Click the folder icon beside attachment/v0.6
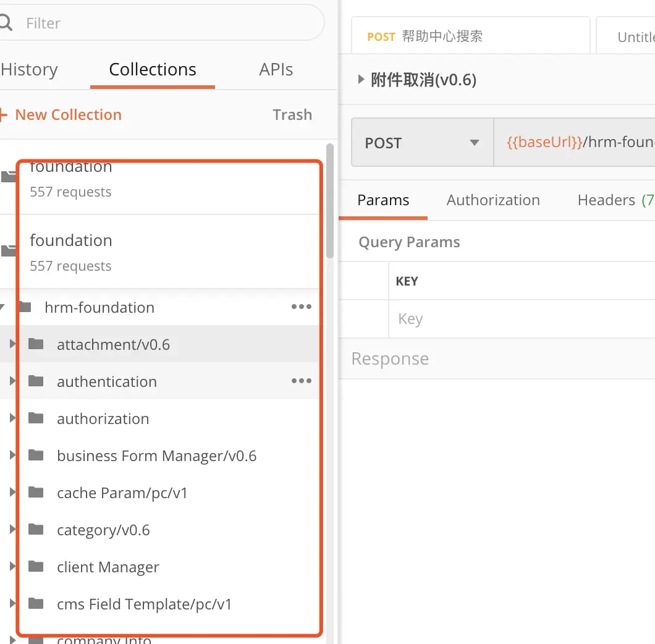This screenshot has width=655, height=644. (36, 344)
